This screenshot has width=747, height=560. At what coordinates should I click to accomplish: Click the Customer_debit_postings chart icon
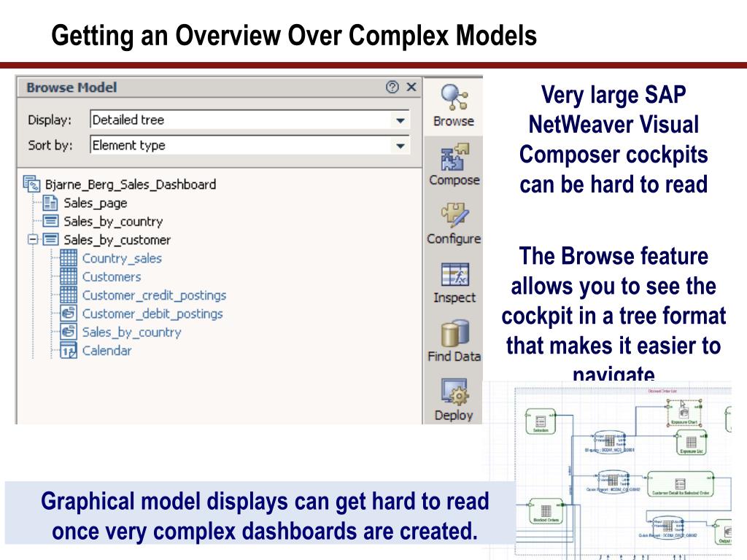pos(68,314)
